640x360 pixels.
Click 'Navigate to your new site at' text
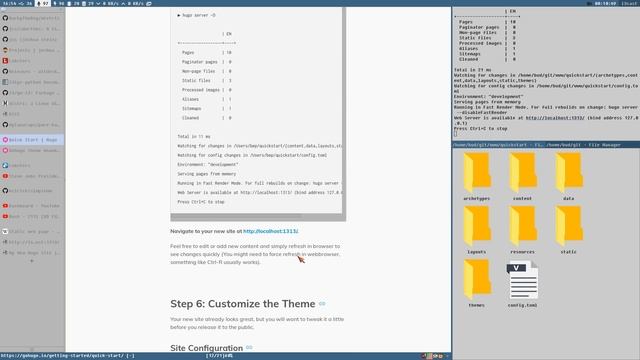point(206,231)
